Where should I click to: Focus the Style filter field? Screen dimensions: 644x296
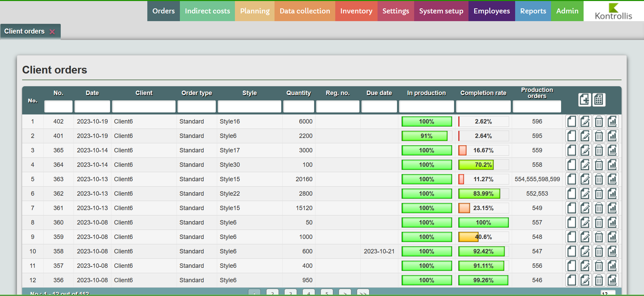click(249, 106)
